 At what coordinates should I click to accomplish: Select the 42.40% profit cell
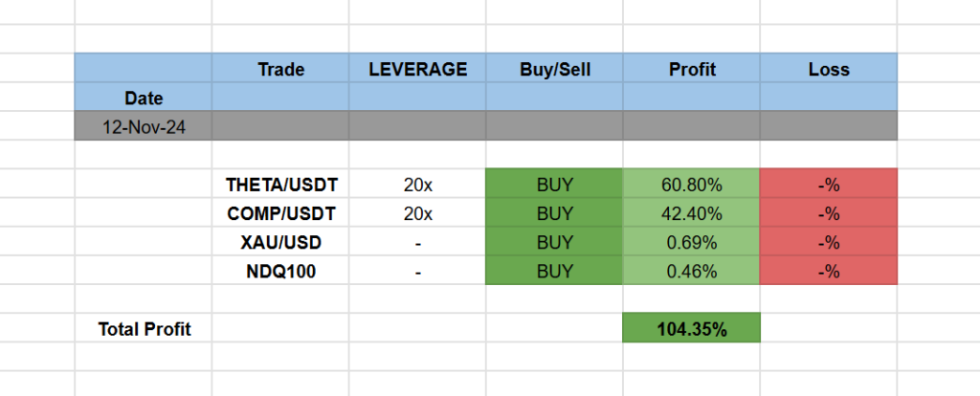point(691,212)
